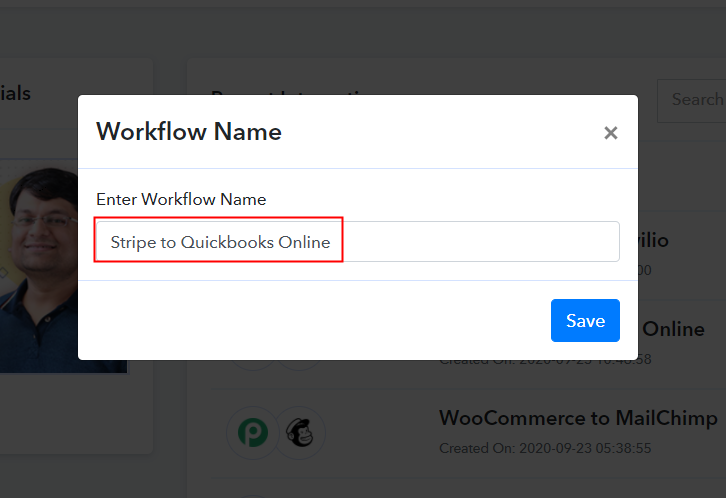Click the man's photo thumbnail
726x498 pixels.
39,268
